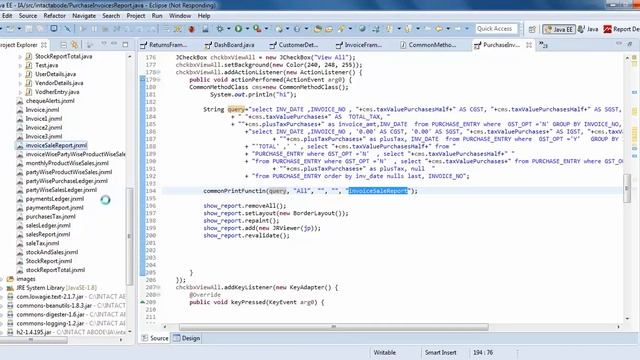640x360 pixels.
Task: Collapse code fold at line 207
Action: (159, 287)
